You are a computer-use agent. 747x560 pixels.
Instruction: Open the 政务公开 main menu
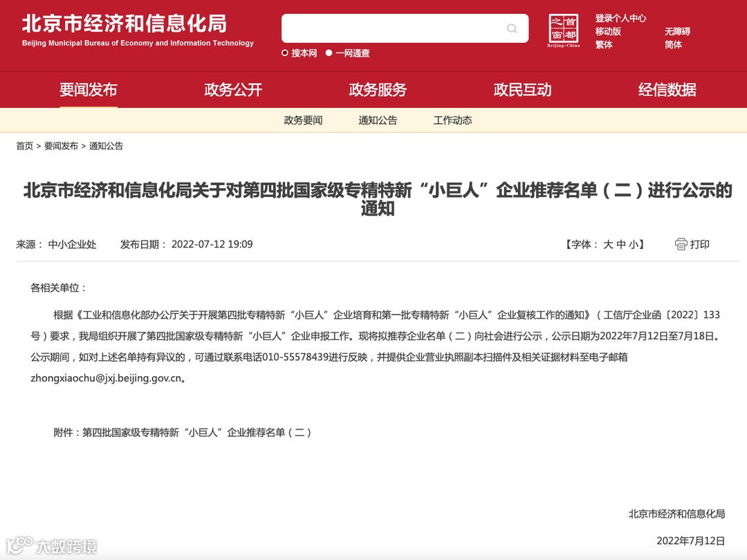(233, 89)
